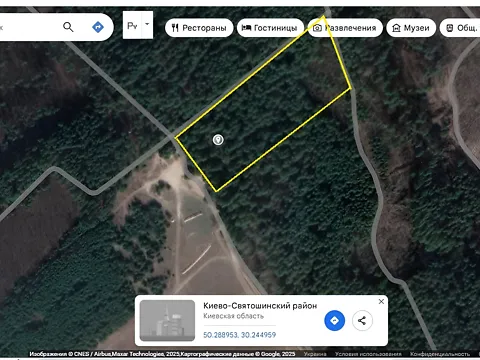Open the location thumbnail photo

click(x=167, y=320)
